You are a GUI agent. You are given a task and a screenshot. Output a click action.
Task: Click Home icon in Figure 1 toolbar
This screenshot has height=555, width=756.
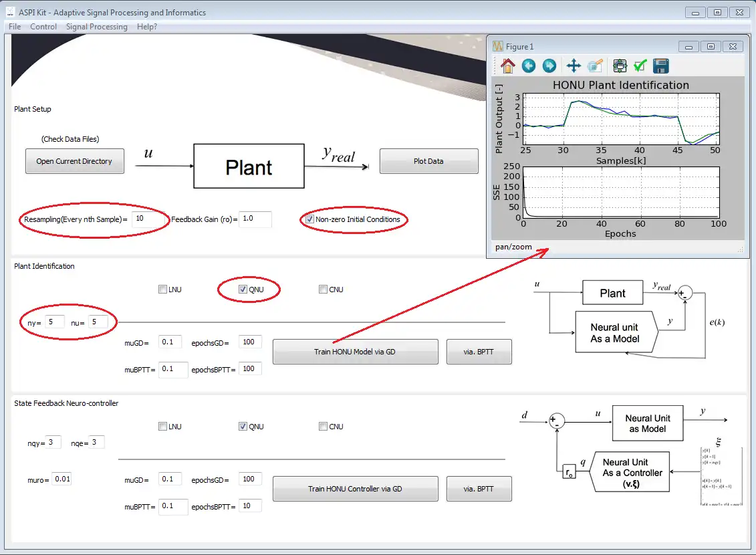pyautogui.click(x=508, y=66)
